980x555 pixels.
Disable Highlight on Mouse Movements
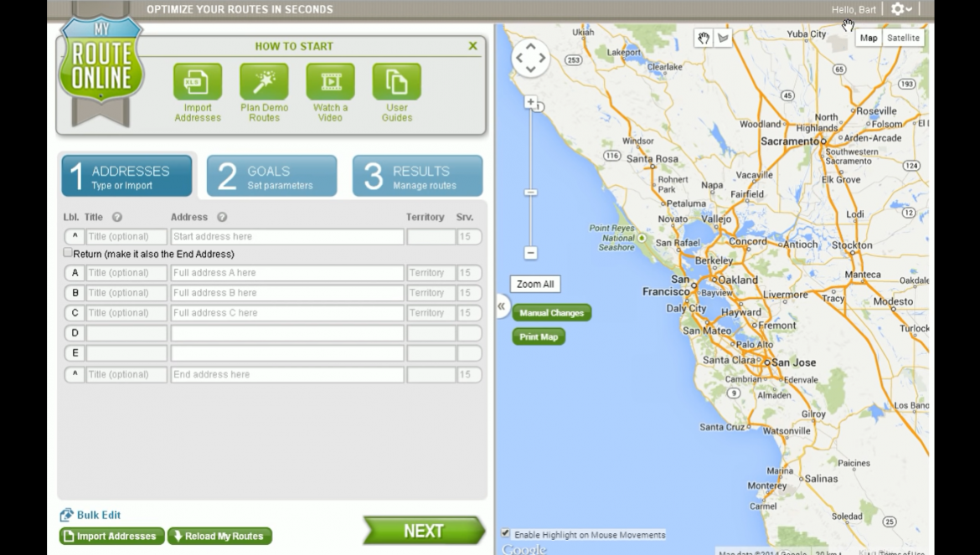point(507,534)
